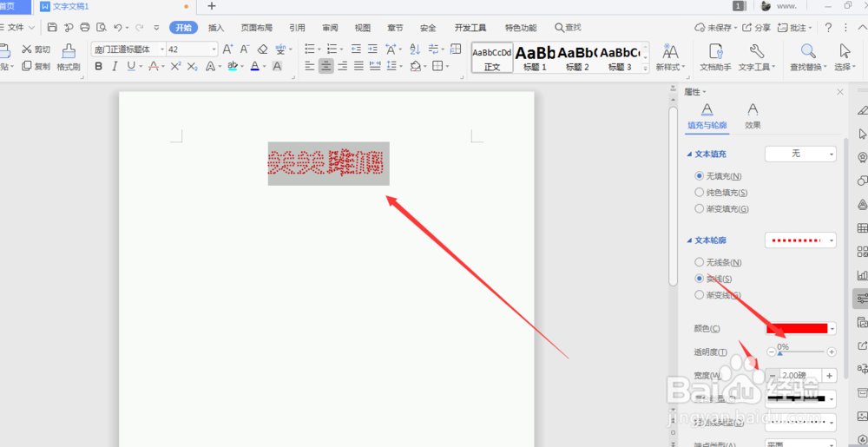868x447 pixels.
Task: Open a new document tab
Action: (212, 6)
